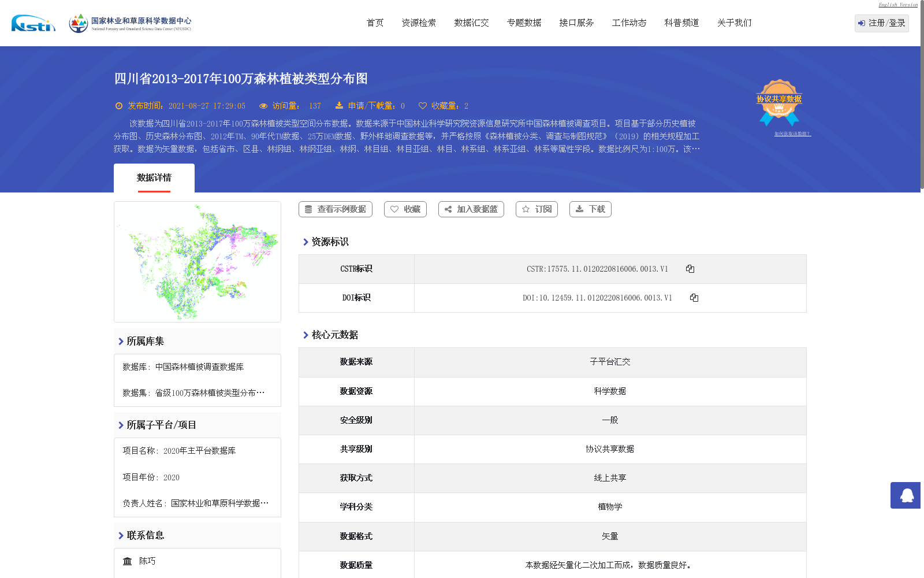Click the 协议共享数据 badge icon
Image resolution: width=924 pixels, height=578 pixels.
[x=779, y=103]
